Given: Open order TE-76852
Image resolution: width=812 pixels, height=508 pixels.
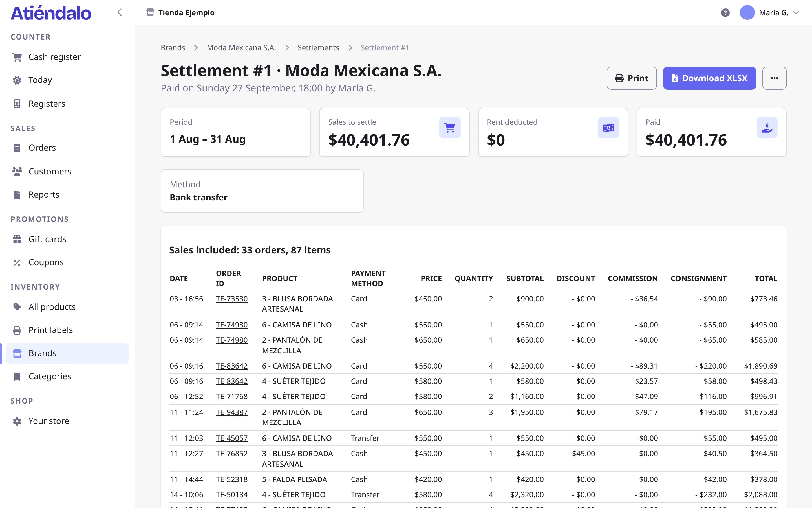Looking at the screenshot, I should click(x=231, y=454).
